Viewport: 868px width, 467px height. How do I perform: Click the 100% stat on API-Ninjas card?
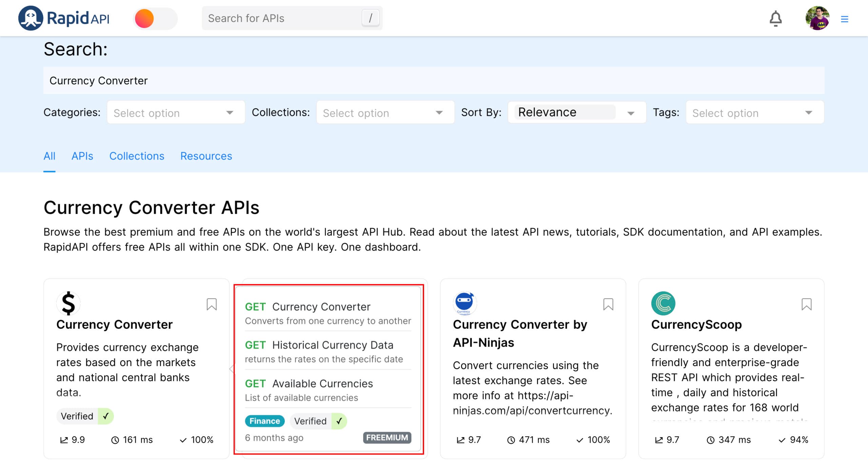pyautogui.click(x=593, y=440)
